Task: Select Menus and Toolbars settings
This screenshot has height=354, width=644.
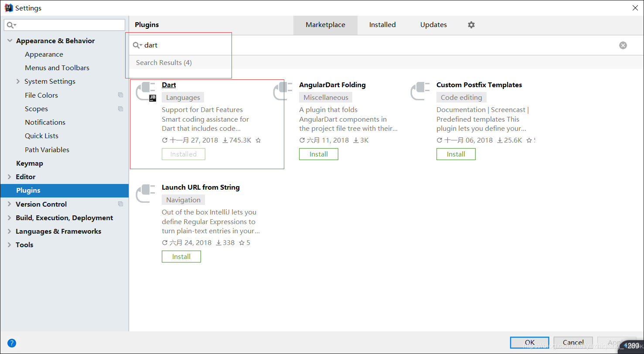Action: click(57, 68)
